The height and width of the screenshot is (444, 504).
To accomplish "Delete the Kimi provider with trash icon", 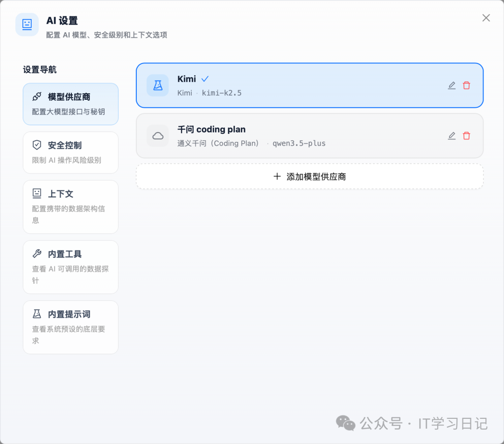I will point(466,85).
